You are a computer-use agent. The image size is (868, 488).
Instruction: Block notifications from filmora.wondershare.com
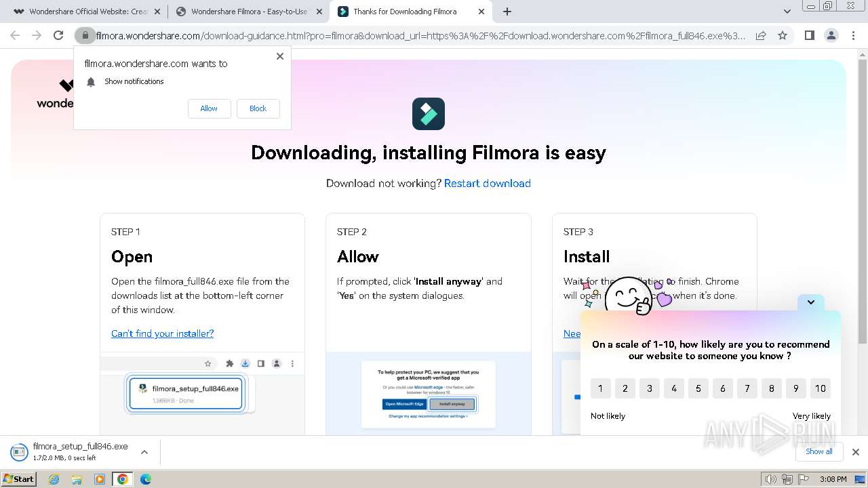[258, 108]
